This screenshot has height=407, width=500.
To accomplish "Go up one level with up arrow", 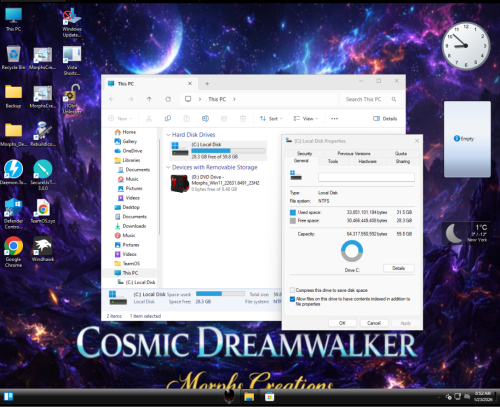I will coord(149,99).
